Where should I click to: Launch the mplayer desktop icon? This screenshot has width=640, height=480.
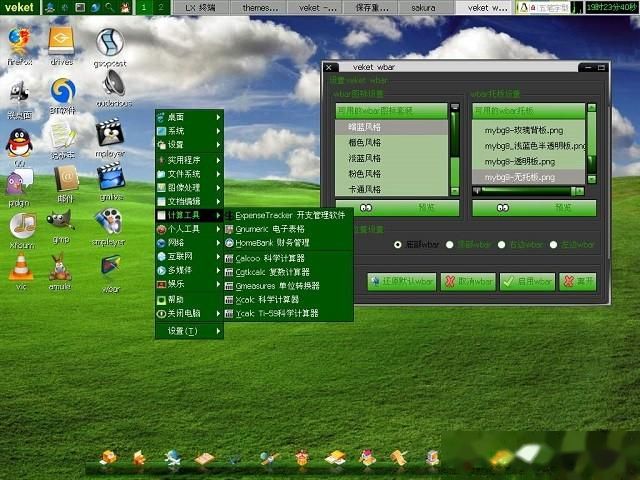click(110, 132)
